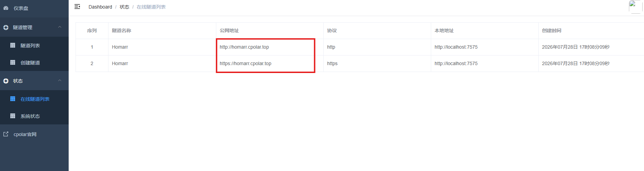644x171 pixels.
Task: Click the 公网地址 column header
Action: (x=229, y=30)
